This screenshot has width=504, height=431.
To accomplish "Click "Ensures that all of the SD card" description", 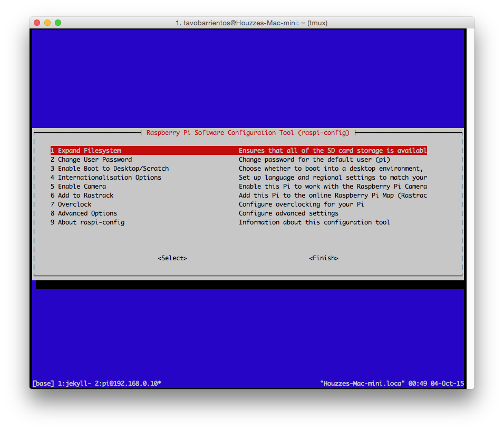I will point(333,151).
